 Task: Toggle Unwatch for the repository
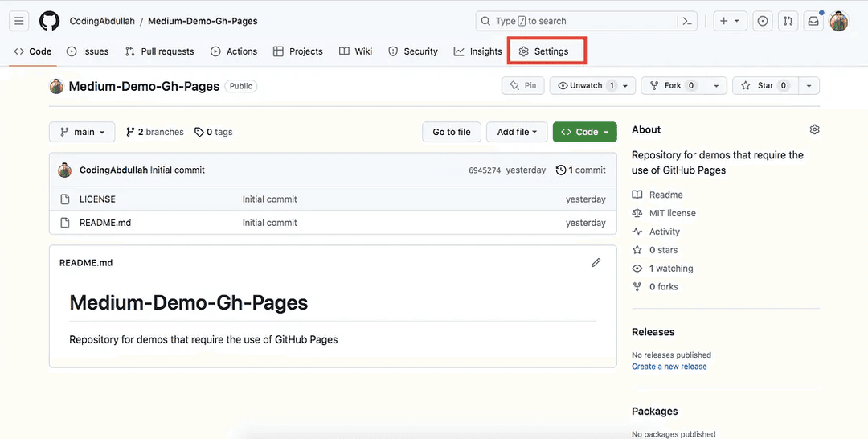point(586,86)
